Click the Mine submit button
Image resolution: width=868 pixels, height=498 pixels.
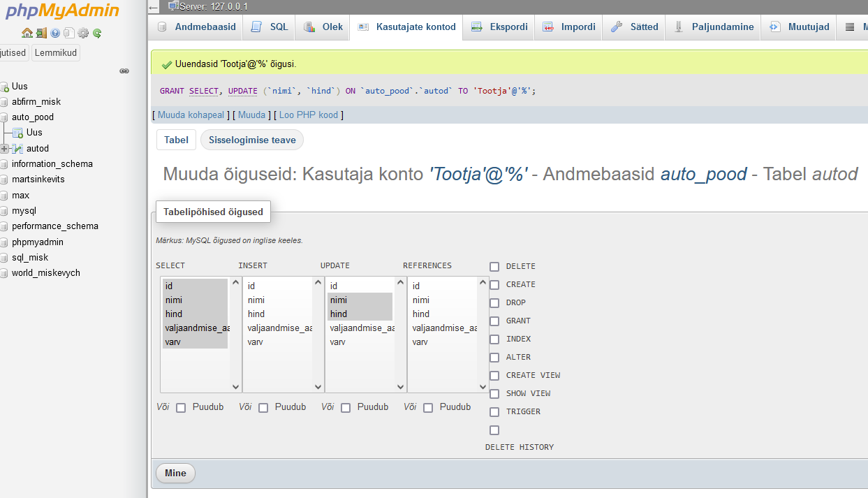[175, 474]
